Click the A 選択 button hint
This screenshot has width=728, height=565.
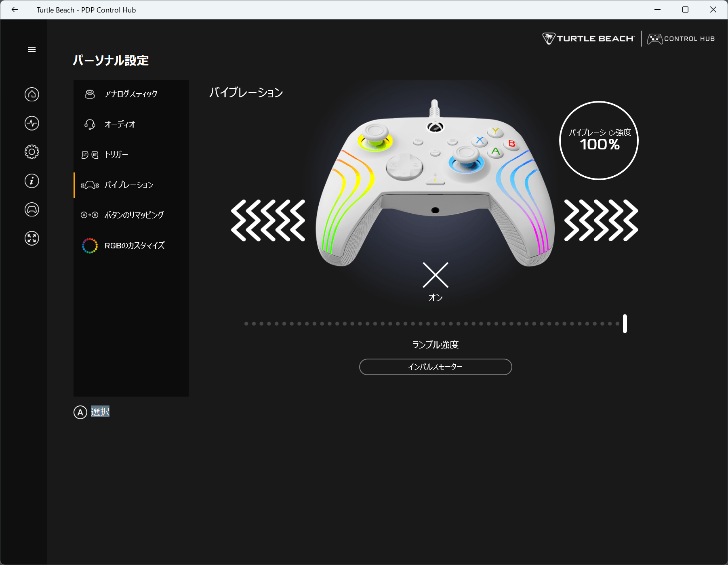coord(92,412)
